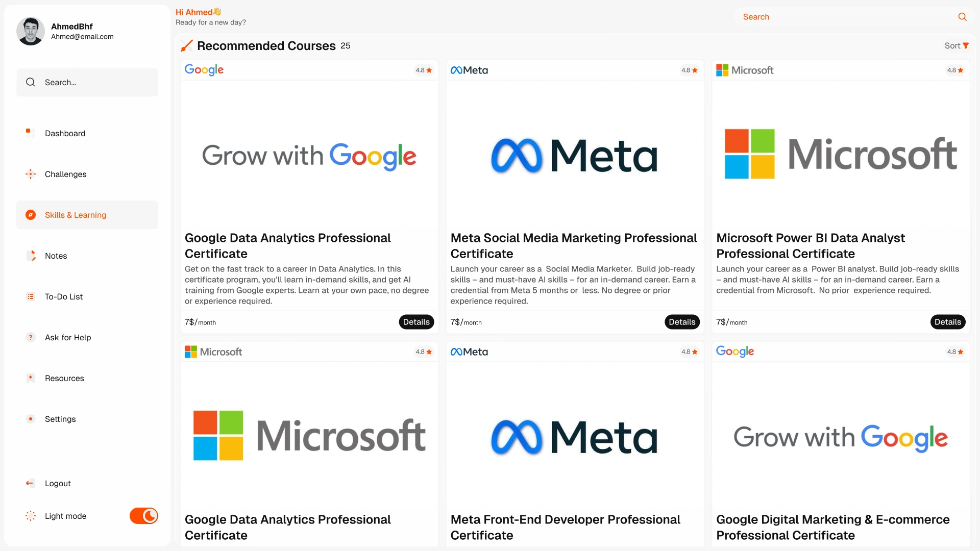The height and width of the screenshot is (551, 980).
Task: Click title 'Google Digital Marketing & E-commerce Professional Certificate'
Action: [833, 527]
